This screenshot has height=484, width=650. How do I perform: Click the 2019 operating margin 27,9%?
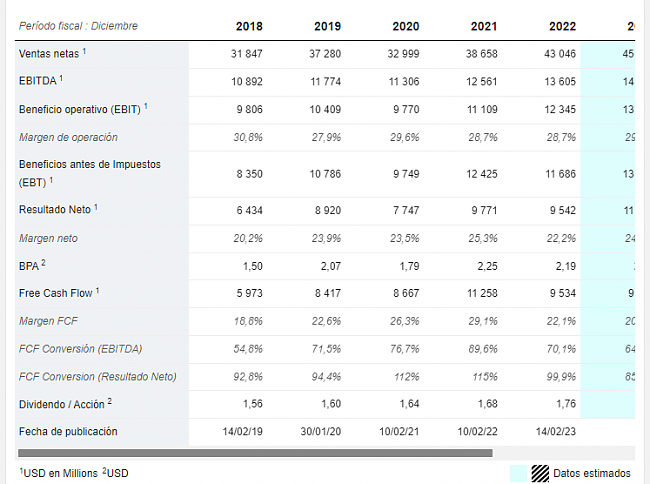point(326,137)
